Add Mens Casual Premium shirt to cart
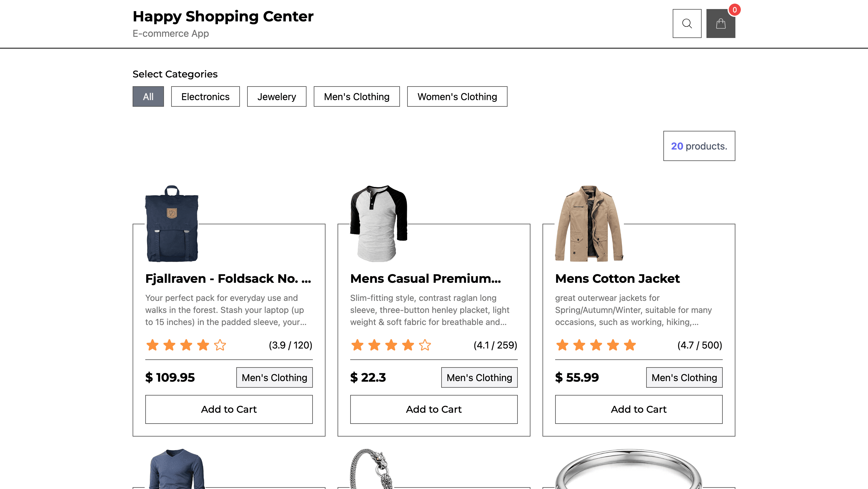 tap(434, 409)
